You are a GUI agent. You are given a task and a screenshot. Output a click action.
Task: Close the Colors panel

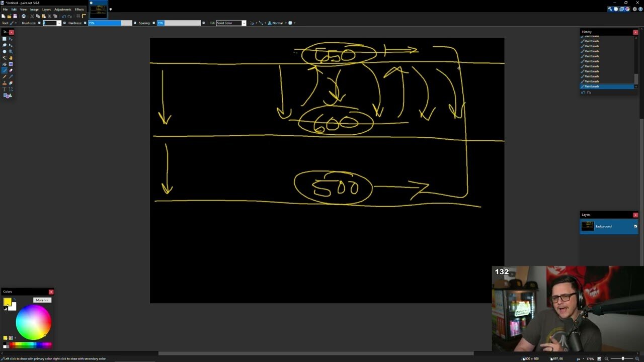point(51,292)
